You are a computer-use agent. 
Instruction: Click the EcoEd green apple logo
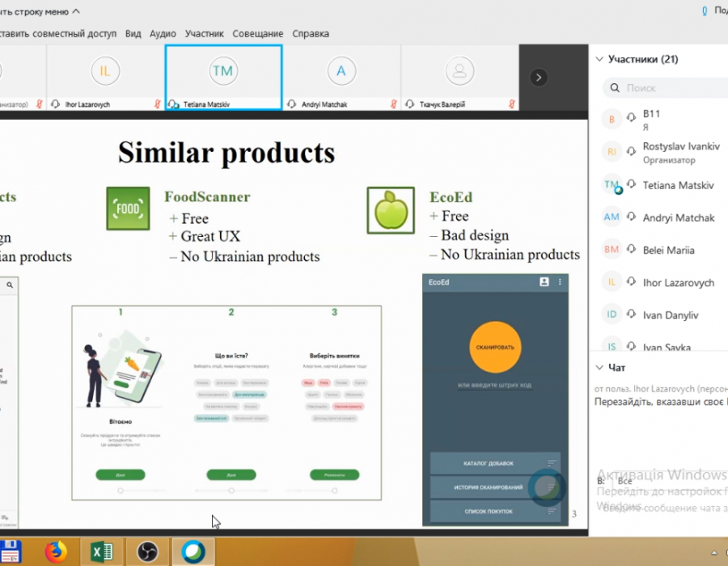[x=390, y=209]
